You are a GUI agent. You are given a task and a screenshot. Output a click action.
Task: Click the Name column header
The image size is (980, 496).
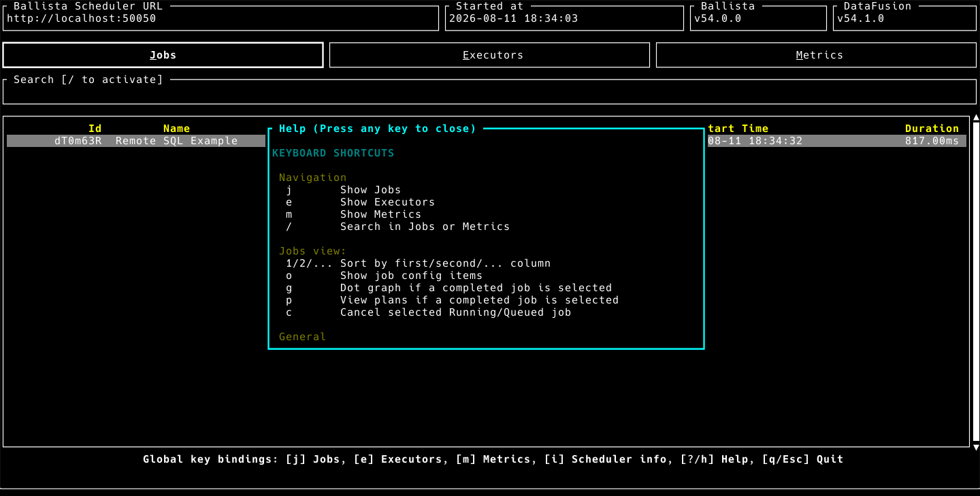177,129
